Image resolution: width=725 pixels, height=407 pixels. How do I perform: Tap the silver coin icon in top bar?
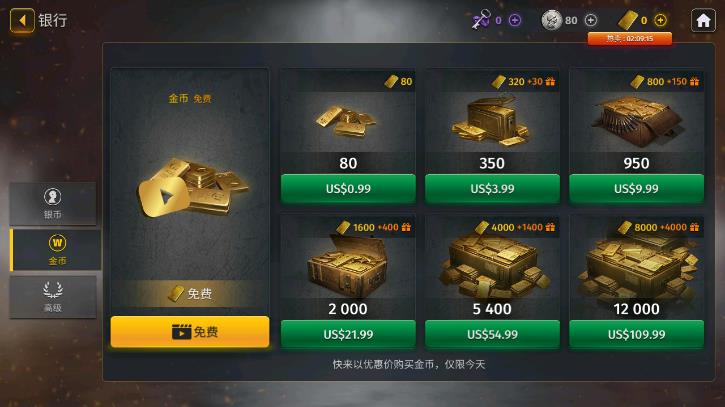[551, 20]
